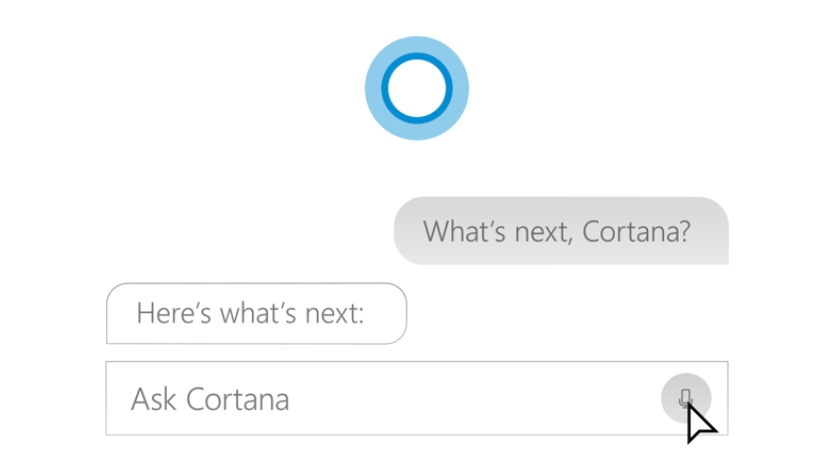Click the white center of Cortana logo
The image size is (834, 469).
pos(417,88)
